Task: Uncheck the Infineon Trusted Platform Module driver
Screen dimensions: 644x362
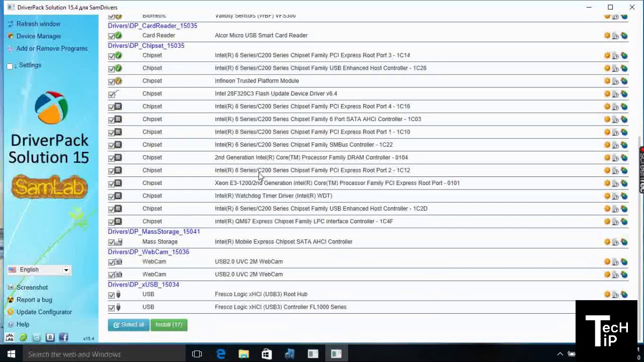Action: click(111, 81)
